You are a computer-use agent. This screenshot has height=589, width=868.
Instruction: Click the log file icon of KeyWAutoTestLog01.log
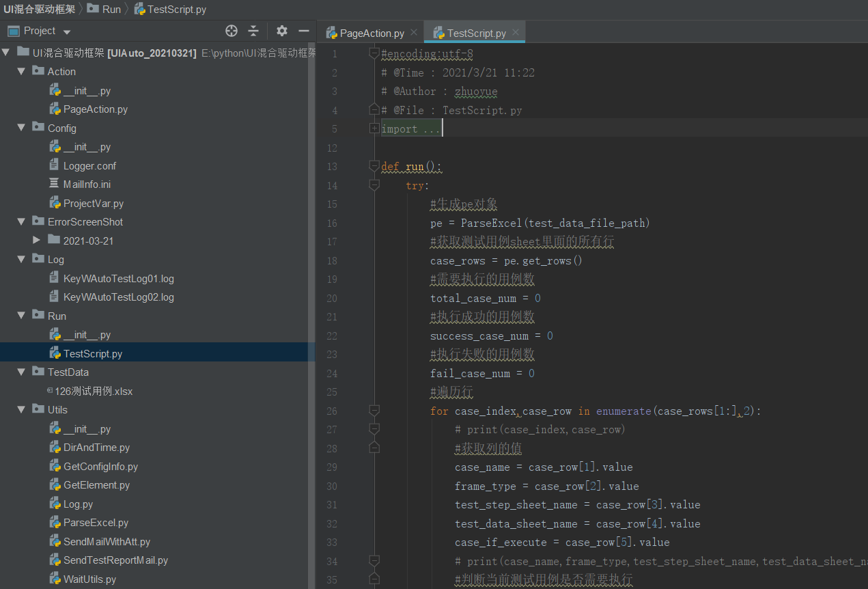pyautogui.click(x=55, y=278)
